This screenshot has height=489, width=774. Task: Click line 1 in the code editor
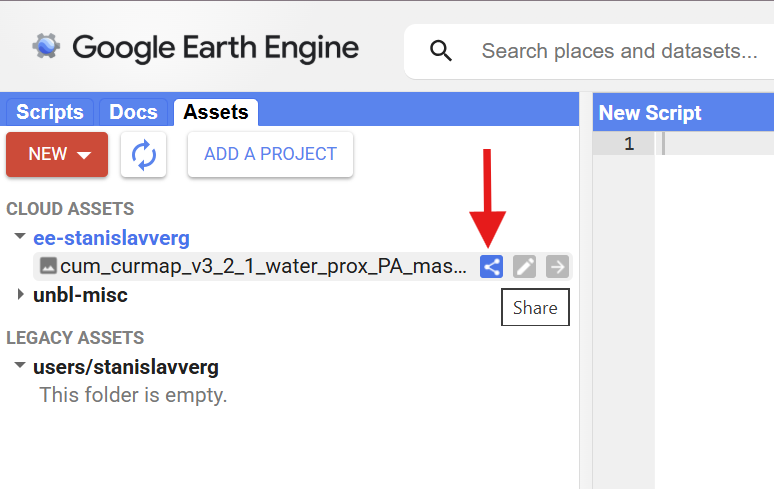point(715,144)
